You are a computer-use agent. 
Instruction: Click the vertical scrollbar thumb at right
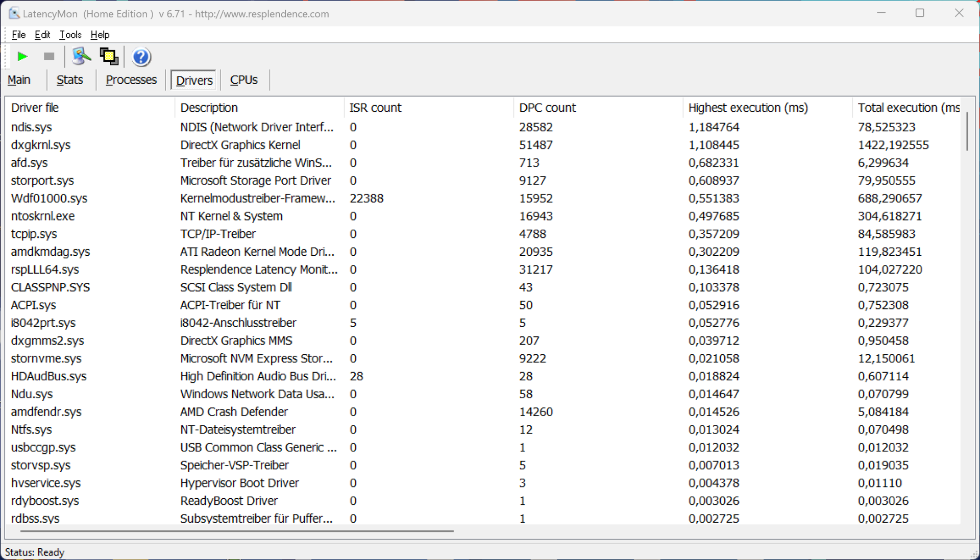point(967,131)
